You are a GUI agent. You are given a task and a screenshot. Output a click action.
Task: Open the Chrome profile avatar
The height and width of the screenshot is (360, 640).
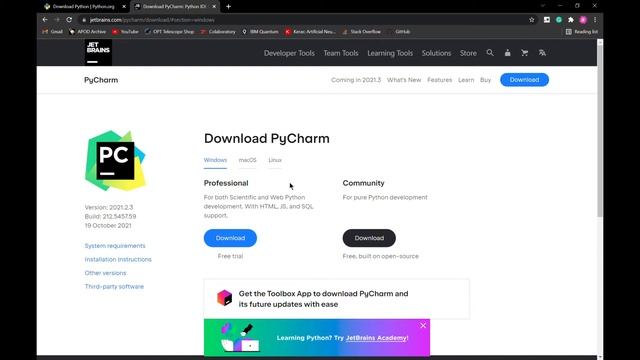click(583, 20)
